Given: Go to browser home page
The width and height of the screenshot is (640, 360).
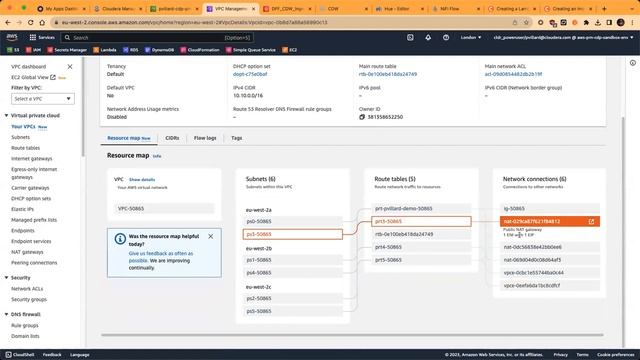Looking at the screenshot, I should 42,22.
